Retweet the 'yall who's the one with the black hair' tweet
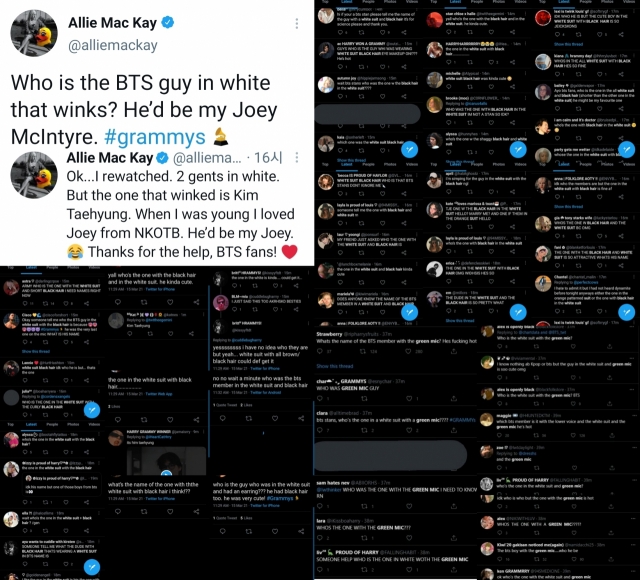Viewport: 640px width, 580px height. coord(144,302)
